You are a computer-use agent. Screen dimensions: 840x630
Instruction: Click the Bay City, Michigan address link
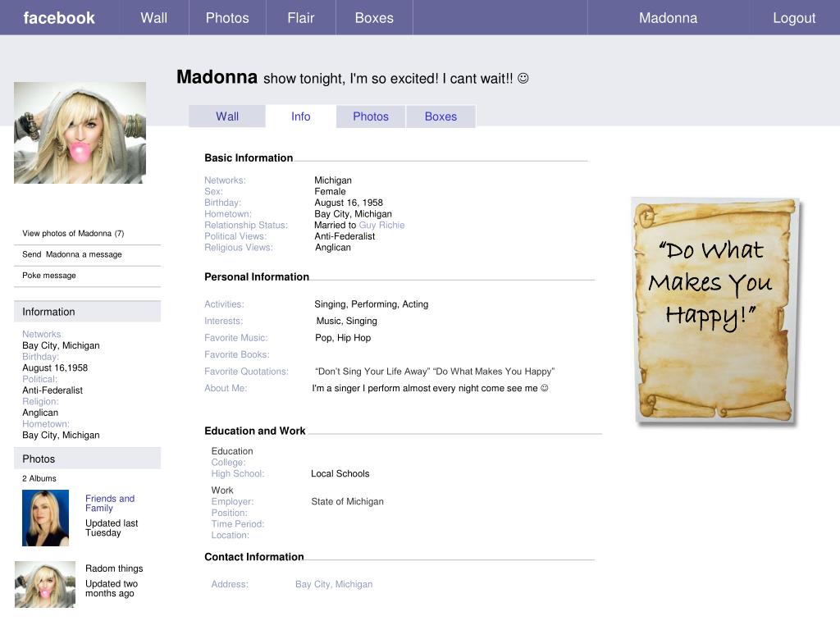(334, 584)
